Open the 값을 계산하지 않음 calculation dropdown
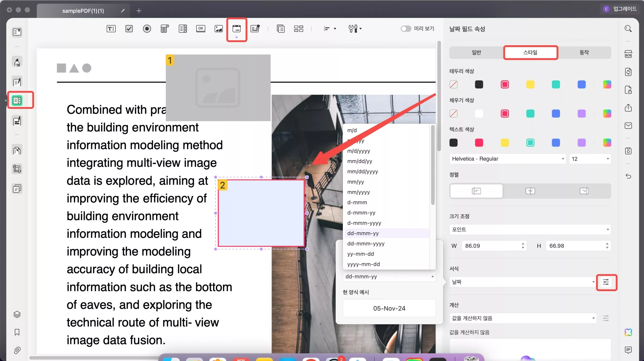This screenshot has width=644, height=361. (x=523, y=318)
